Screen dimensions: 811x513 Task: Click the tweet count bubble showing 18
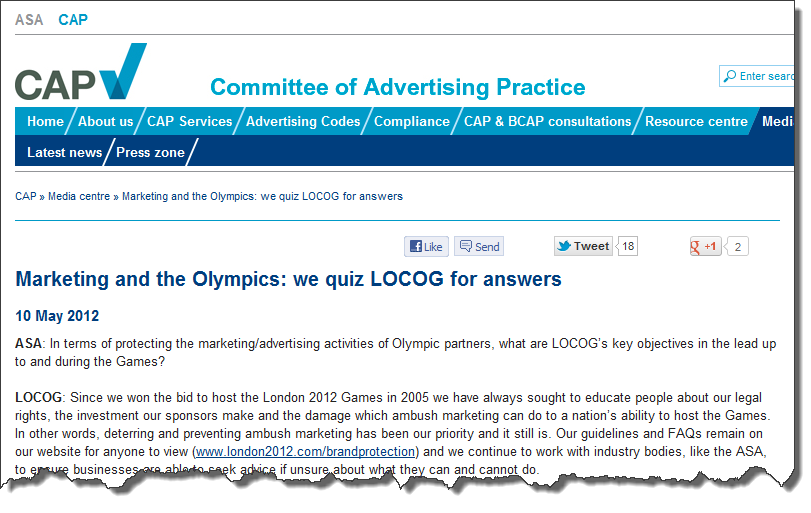click(628, 246)
